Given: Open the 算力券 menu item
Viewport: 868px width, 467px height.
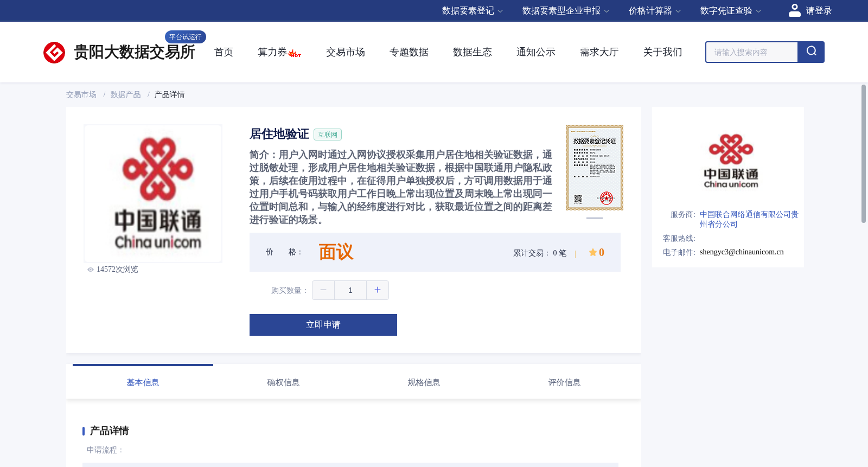Looking at the screenshot, I should click(272, 52).
